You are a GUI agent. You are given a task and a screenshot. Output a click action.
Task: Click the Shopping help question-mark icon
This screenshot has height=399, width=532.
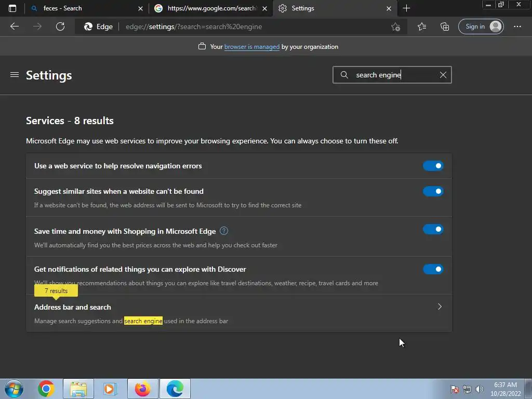pos(224,231)
